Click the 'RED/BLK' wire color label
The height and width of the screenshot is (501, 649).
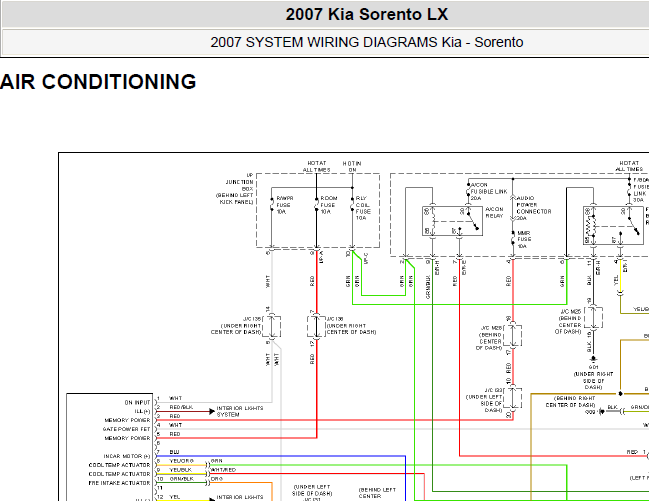pos(181,407)
